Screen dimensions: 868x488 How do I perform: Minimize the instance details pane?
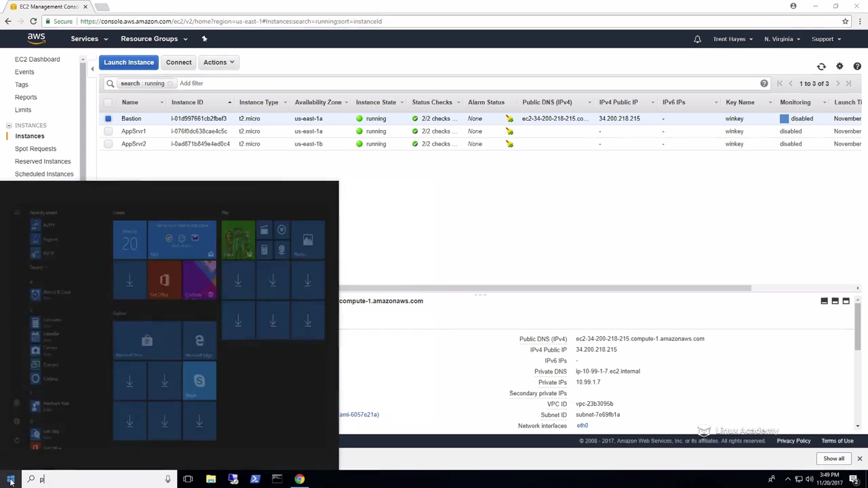coord(825,301)
